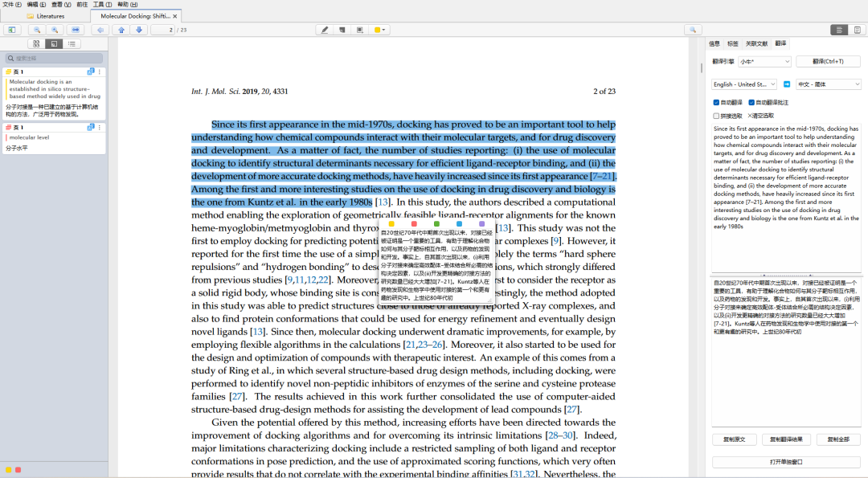The image size is (868, 478).
Task: Switch to notes pane view icon
Action: pyautogui.click(x=857, y=30)
